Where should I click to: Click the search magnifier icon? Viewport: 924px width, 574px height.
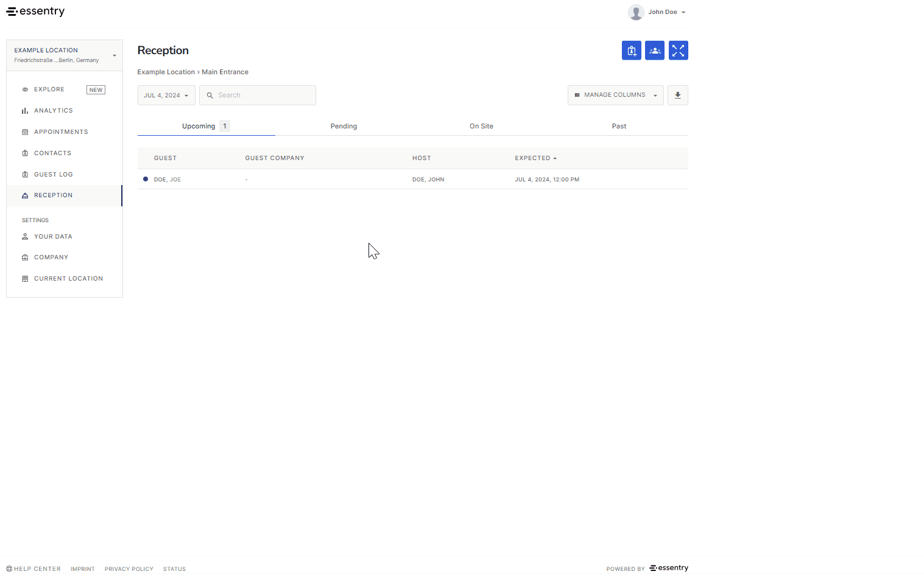210,96
